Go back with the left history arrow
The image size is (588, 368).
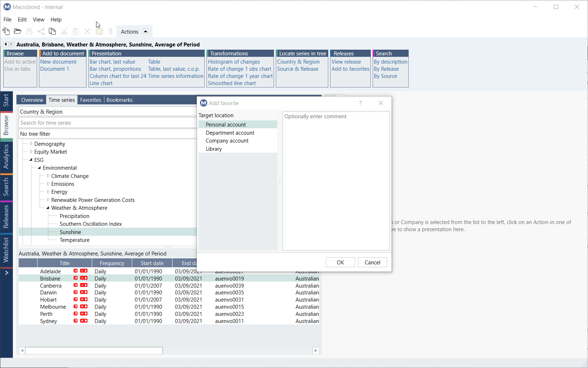pos(6,44)
